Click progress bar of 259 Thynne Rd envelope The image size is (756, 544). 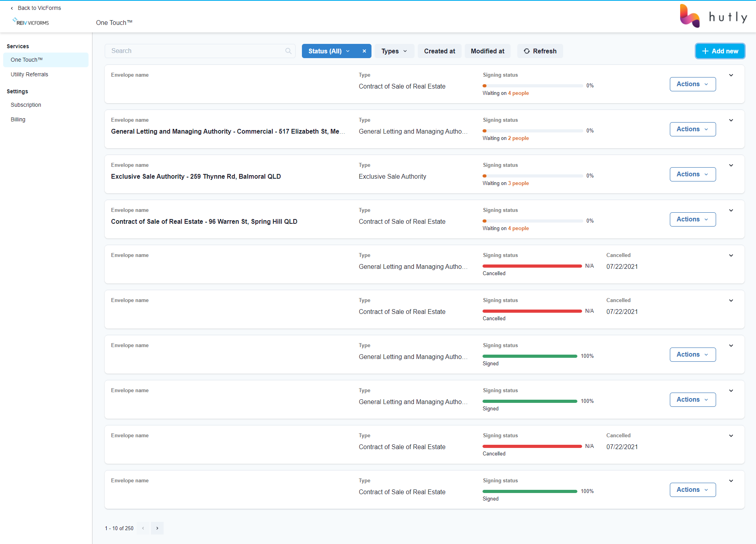click(532, 176)
